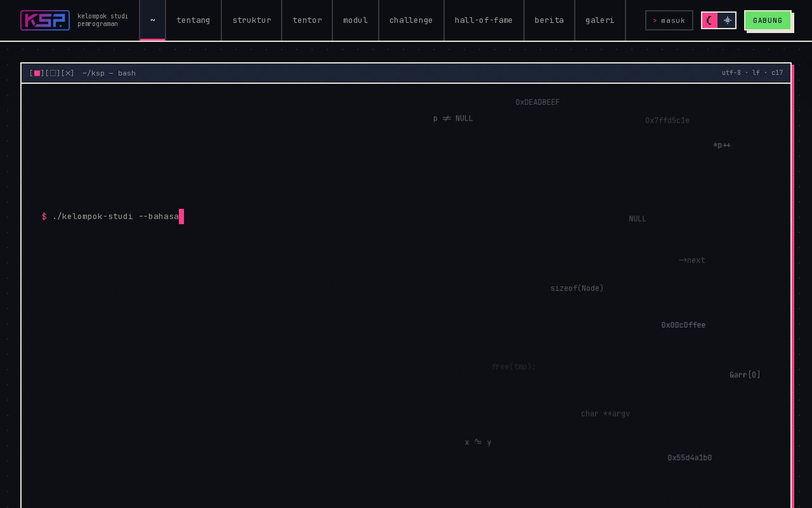
Task: Go to galeri in the navbar
Action: (x=600, y=20)
